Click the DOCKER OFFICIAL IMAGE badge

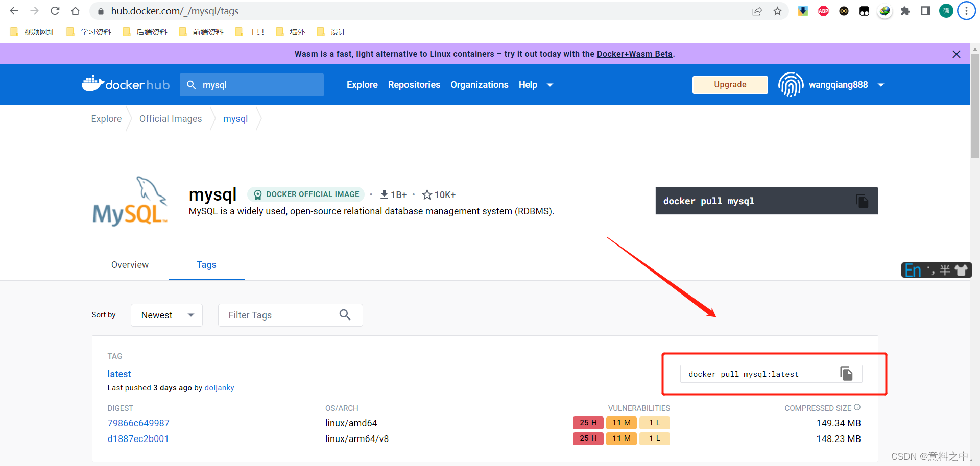point(306,194)
